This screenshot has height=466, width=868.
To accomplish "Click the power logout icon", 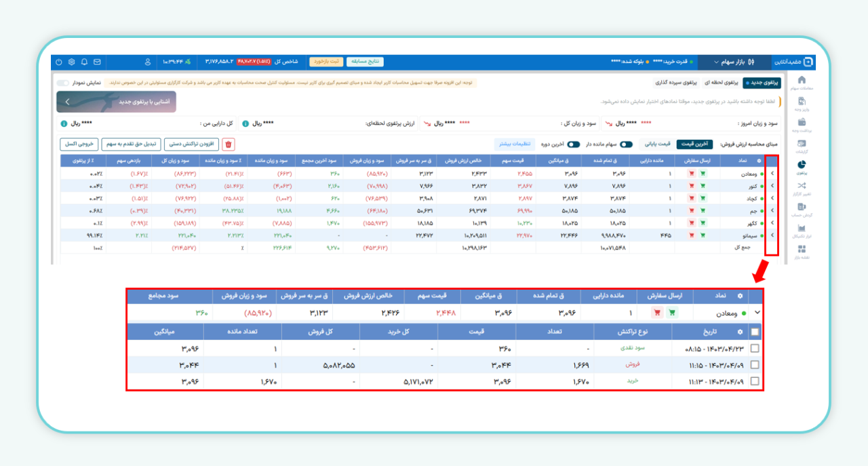I will 59,62.
